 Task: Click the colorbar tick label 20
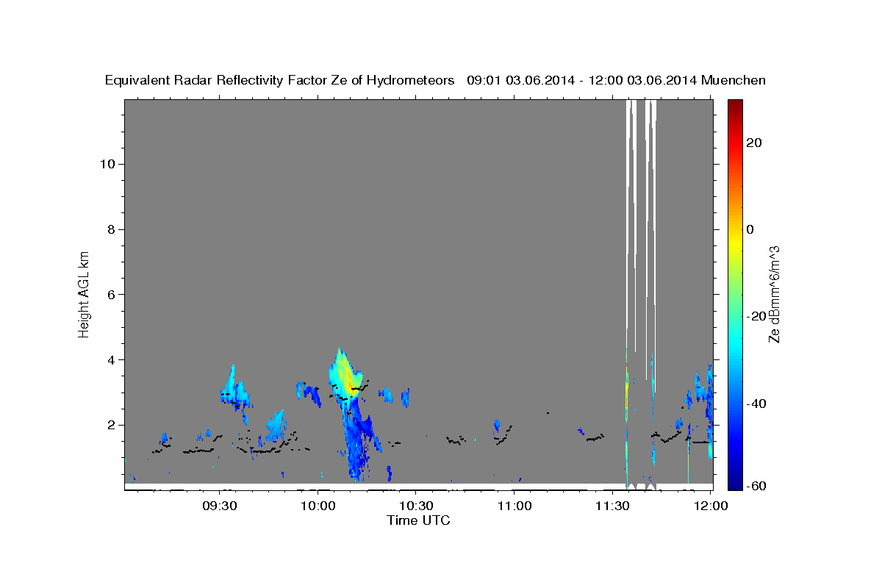tap(754, 143)
